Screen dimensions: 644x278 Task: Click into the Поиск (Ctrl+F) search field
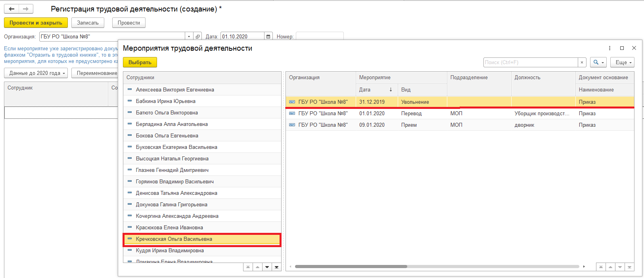(531, 63)
